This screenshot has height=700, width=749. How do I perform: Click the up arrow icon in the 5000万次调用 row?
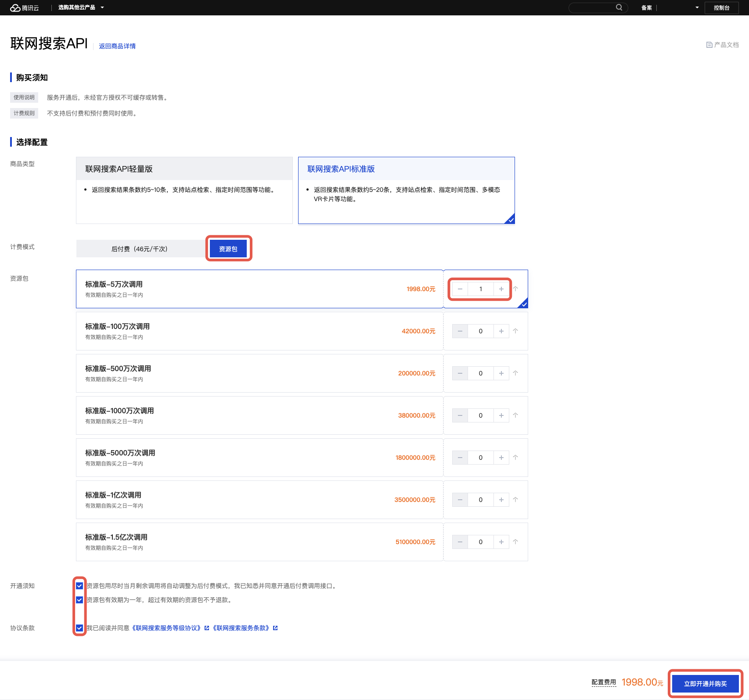point(516,458)
